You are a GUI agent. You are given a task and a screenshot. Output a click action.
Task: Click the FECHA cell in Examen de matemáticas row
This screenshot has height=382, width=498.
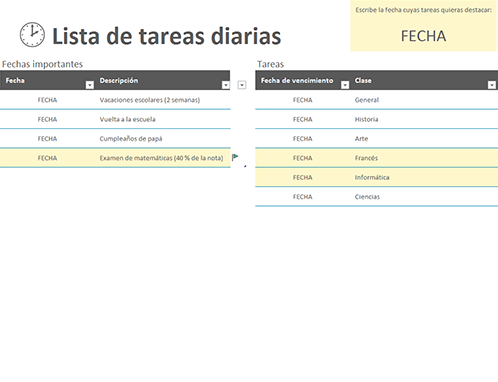click(47, 158)
